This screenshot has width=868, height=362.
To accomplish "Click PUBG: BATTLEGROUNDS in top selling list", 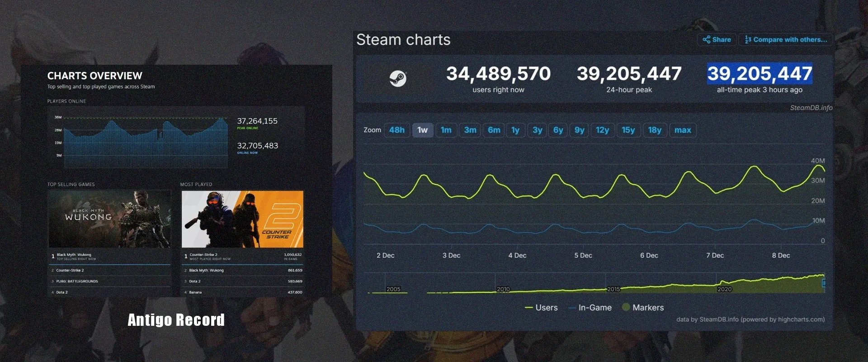I will [x=109, y=281].
